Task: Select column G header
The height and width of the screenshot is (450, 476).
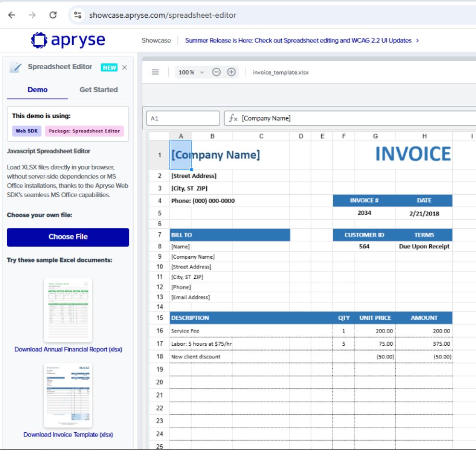Action: (375, 136)
